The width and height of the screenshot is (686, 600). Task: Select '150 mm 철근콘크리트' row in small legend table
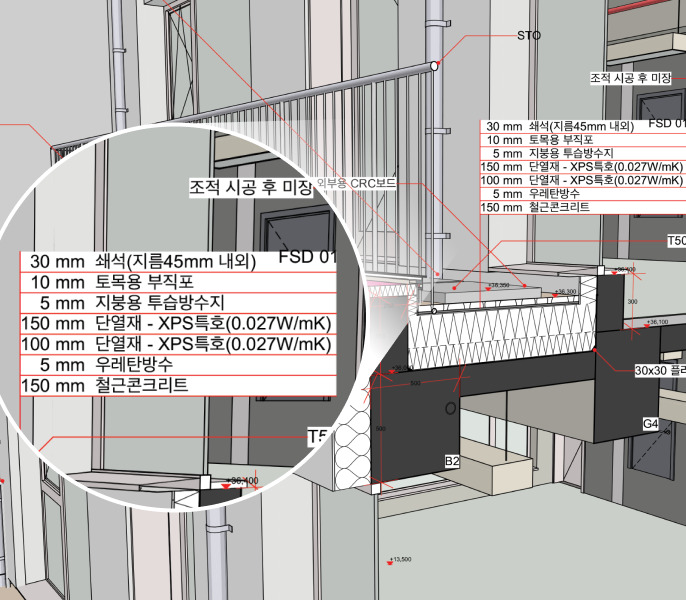click(x=583, y=207)
